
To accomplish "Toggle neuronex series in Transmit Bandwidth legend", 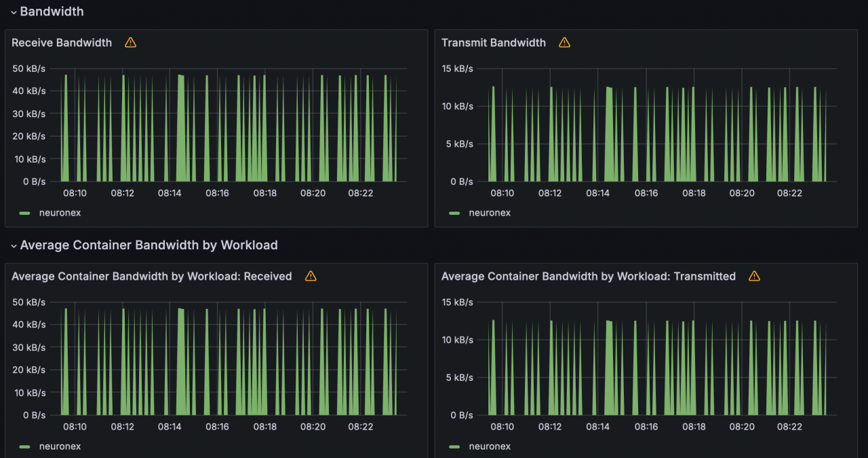I will [490, 213].
